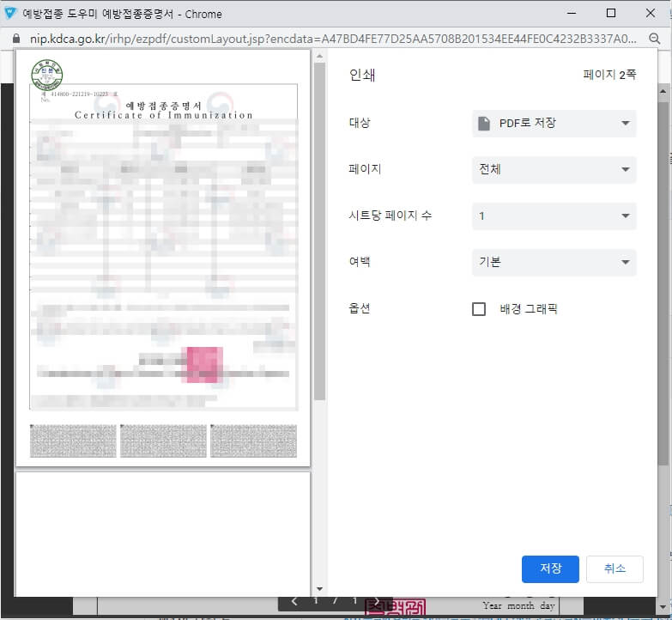
Task: Minimize the Chrome window
Action: click(572, 13)
